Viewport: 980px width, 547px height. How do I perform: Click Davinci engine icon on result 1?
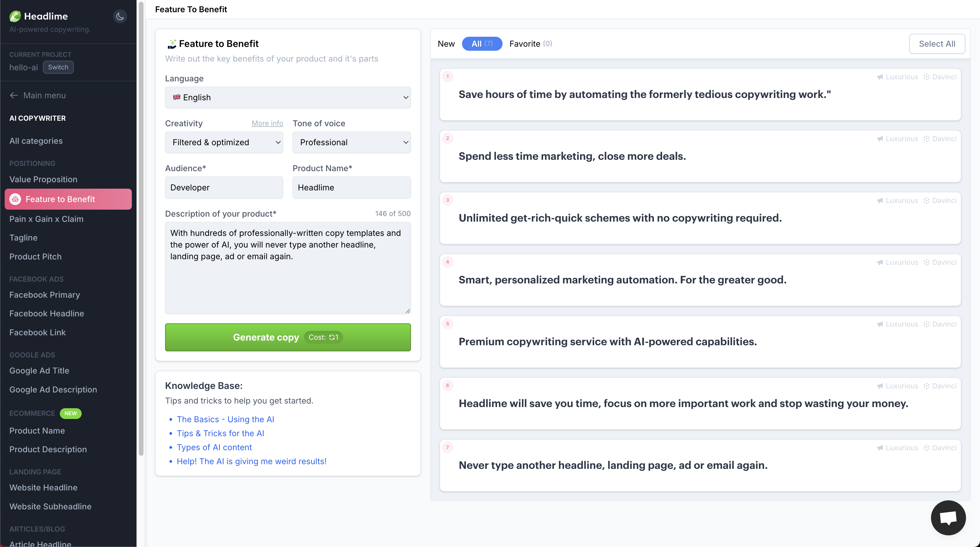click(926, 77)
